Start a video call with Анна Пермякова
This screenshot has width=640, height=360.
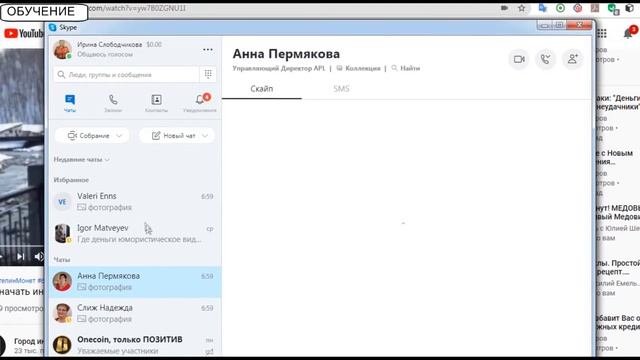(x=519, y=60)
